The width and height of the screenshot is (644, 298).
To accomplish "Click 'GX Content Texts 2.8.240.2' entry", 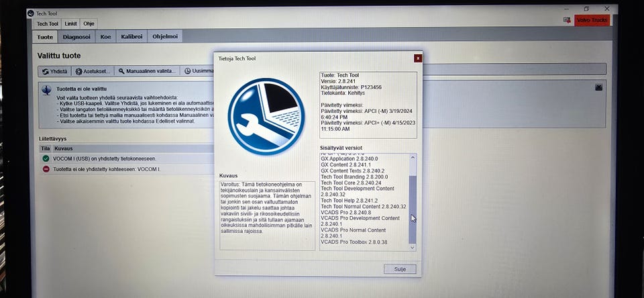I will (352, 170).
